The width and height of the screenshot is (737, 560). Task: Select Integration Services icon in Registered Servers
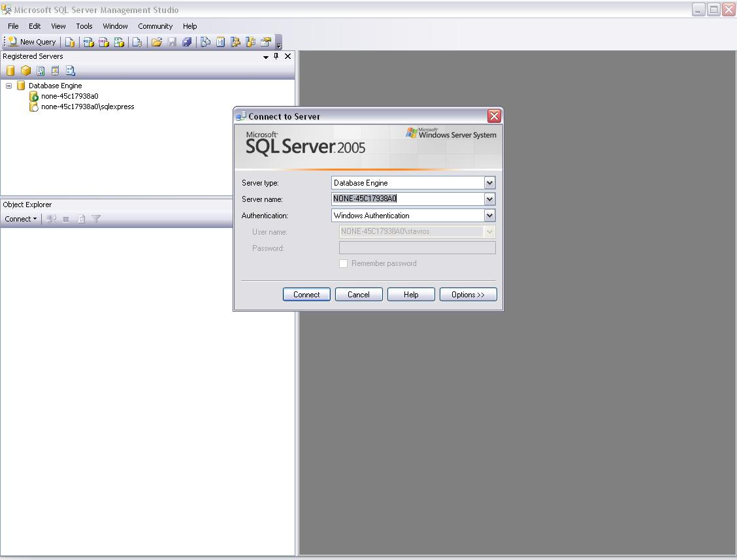[x=71, y=71]
